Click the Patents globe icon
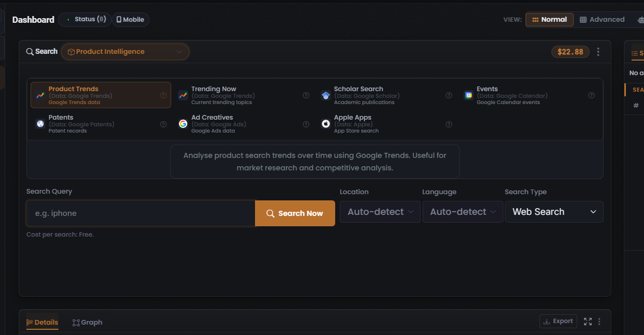The width and height of the screenshot is (644, 335). click(40, 124)
